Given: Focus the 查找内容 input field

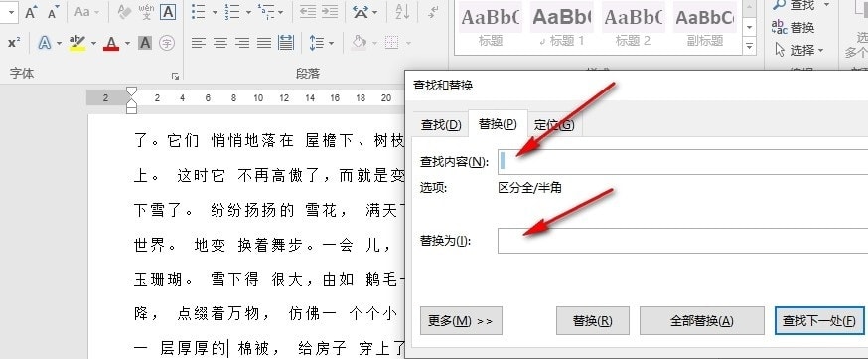Looking at the screenshot, I should 682,162.
